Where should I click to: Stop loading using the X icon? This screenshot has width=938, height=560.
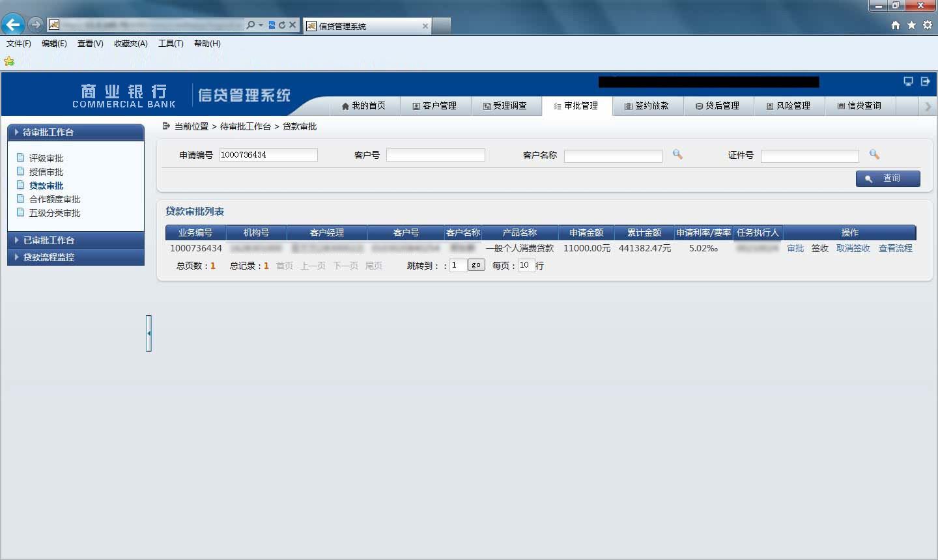292,25
